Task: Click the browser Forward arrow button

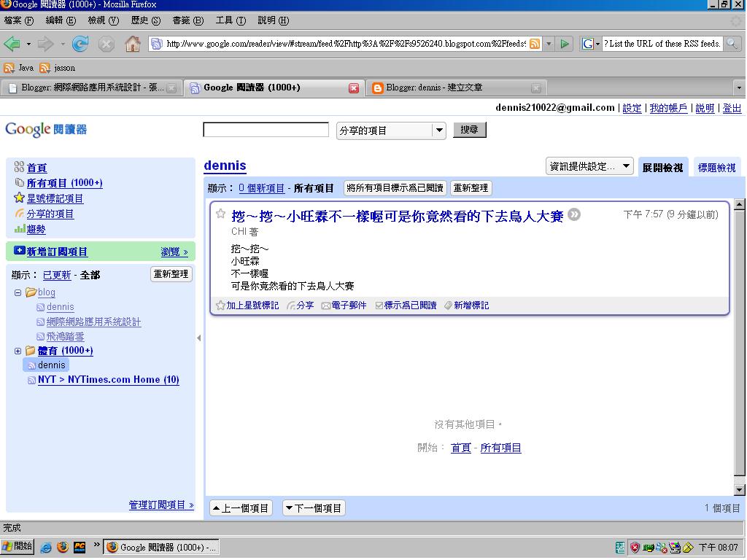Action: (x=46, y=44)
